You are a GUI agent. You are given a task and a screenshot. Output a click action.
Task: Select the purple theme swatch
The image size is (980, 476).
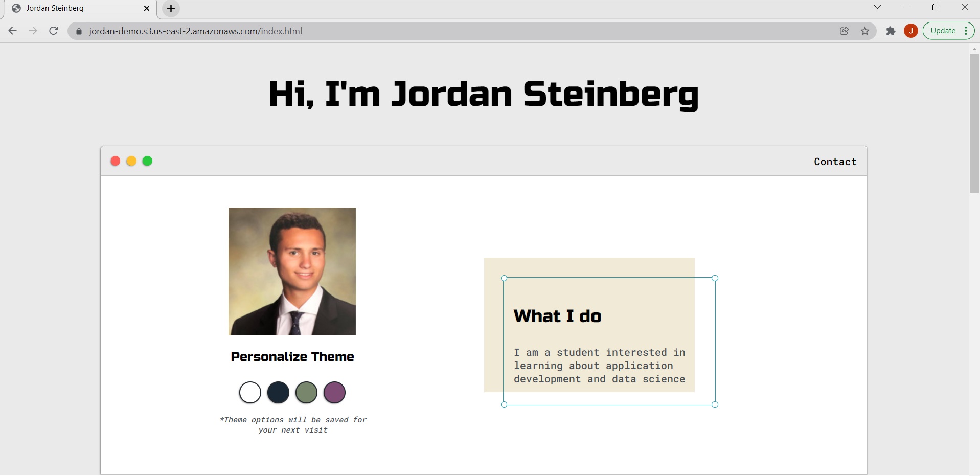[x=334, y=393]
